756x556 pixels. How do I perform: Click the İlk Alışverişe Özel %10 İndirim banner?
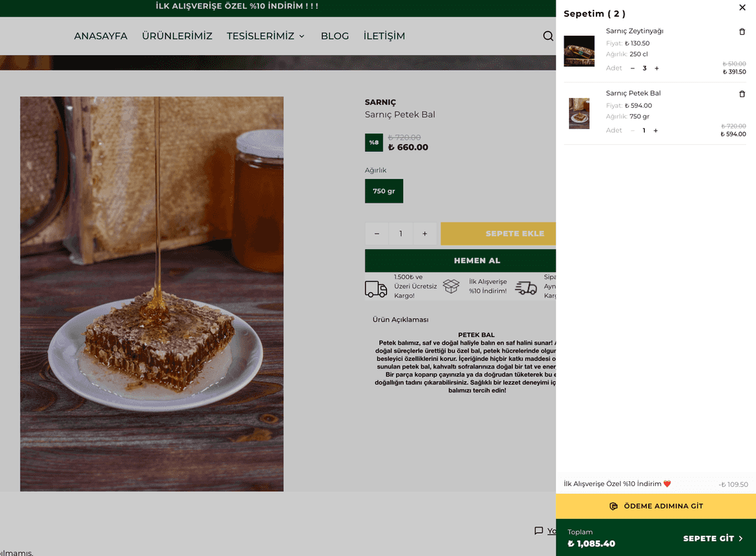pos(237,6)
